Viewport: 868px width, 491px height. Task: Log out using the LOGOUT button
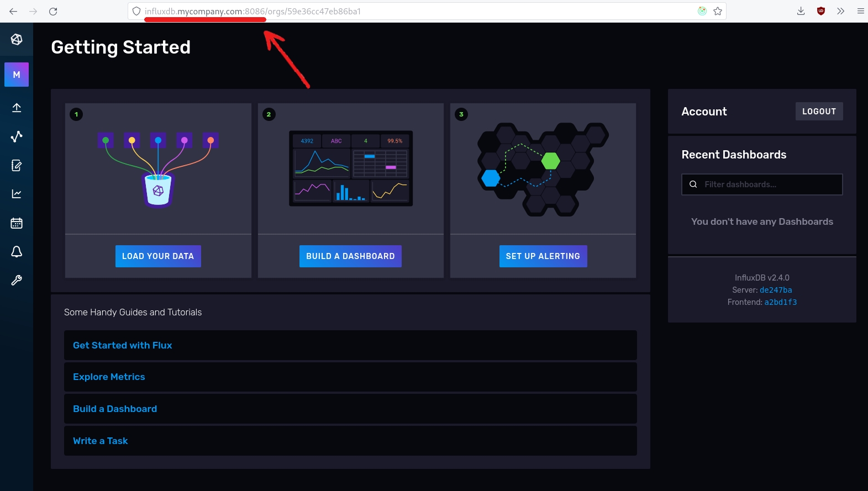coord(819,112)
